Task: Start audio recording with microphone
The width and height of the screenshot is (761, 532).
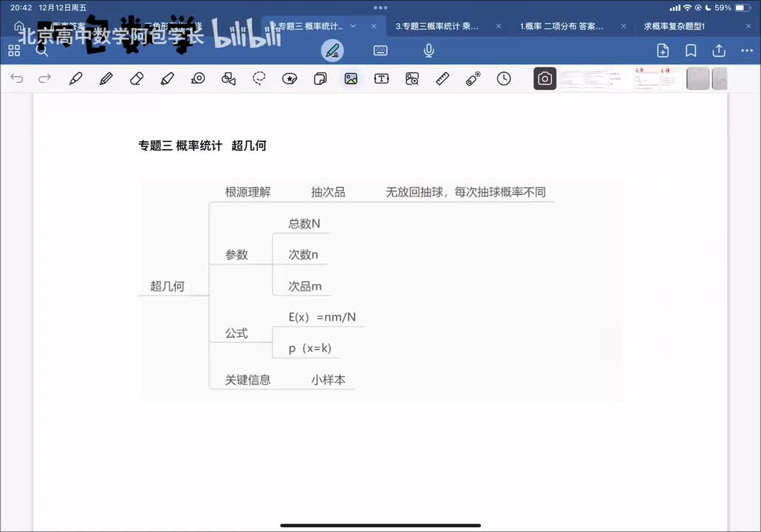Action: coord(429,50)
